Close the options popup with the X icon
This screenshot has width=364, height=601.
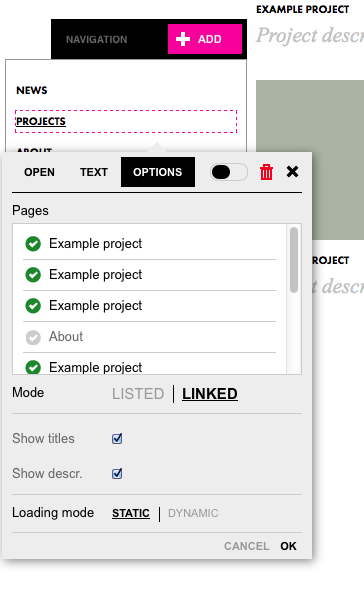(292, 172)
